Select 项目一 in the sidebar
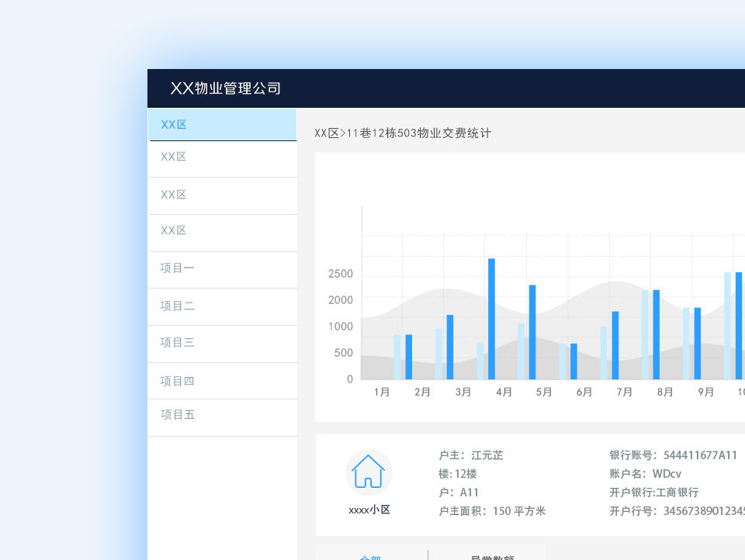Image resolution: width=745 pixels, height=560 pixels. (177, 267)
